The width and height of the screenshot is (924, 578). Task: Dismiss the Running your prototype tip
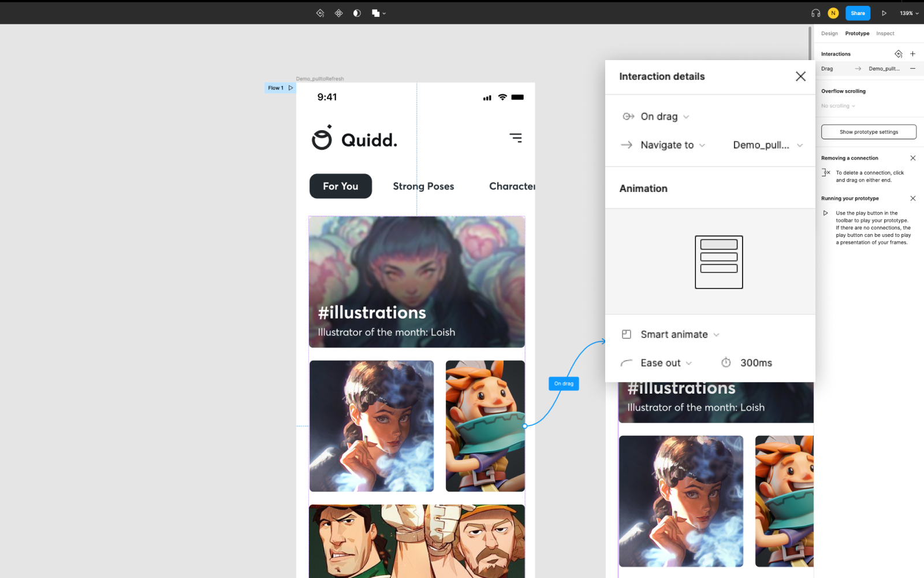(x=912, y=198)
